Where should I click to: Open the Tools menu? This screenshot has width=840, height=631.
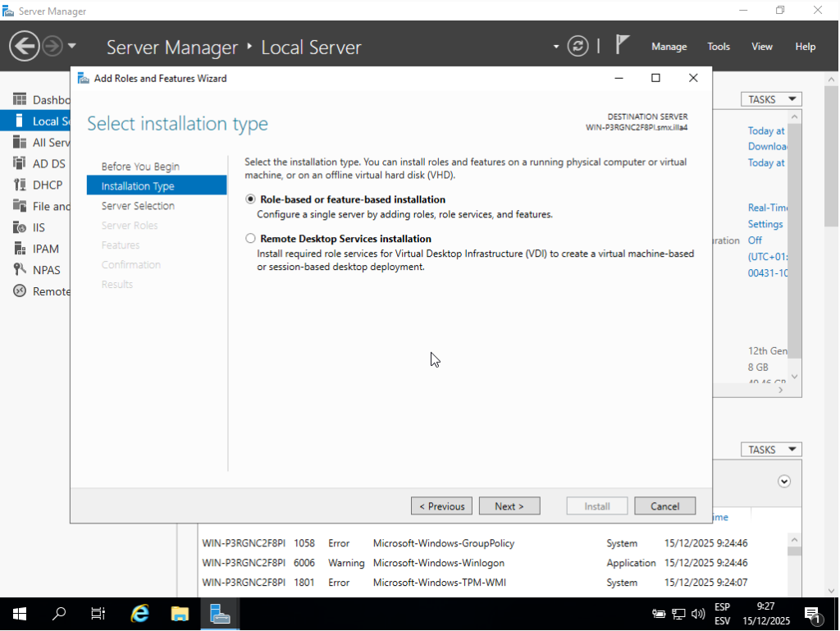pos(719,47)
